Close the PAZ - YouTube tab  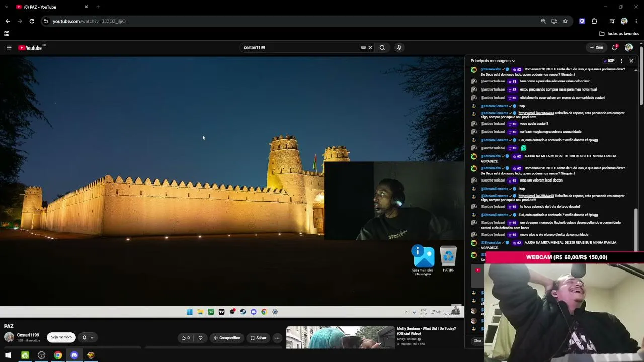pyautogui.click(x=86, y=7)
